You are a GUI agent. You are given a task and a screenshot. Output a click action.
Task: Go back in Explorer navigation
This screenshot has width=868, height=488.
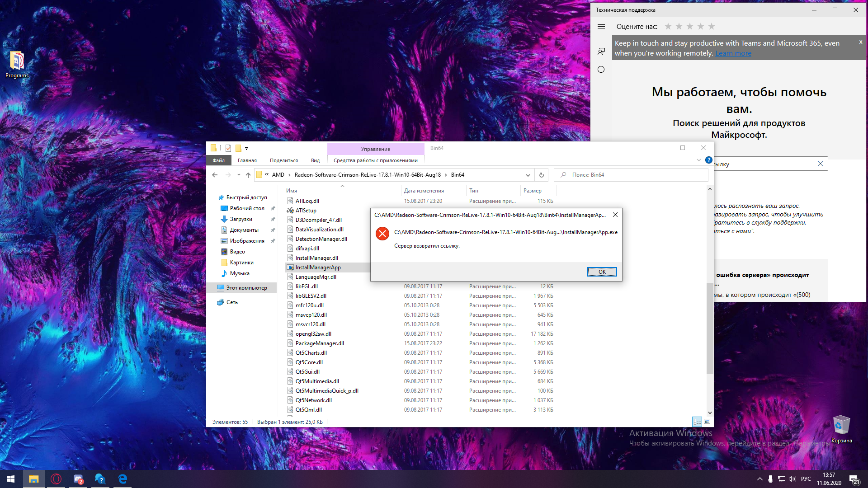tap(215, 175)
